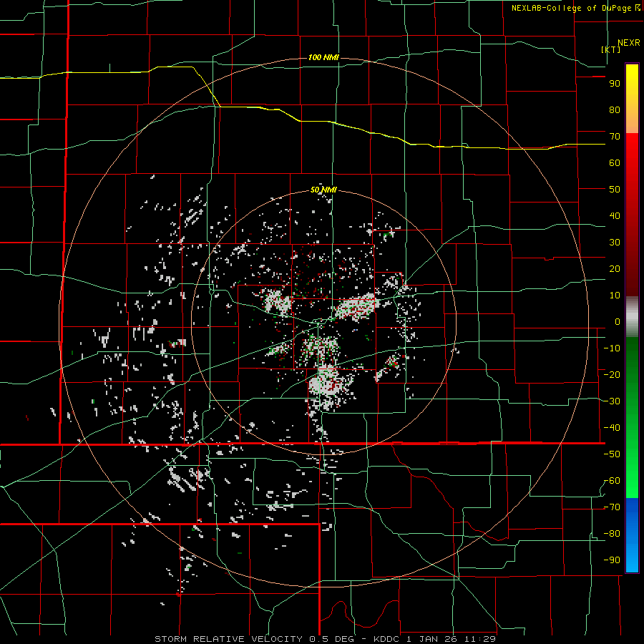The width and height of the screenshot is (644, 644).
Task: Click the 30 value on velocity scale
Action: coord(615,243)
